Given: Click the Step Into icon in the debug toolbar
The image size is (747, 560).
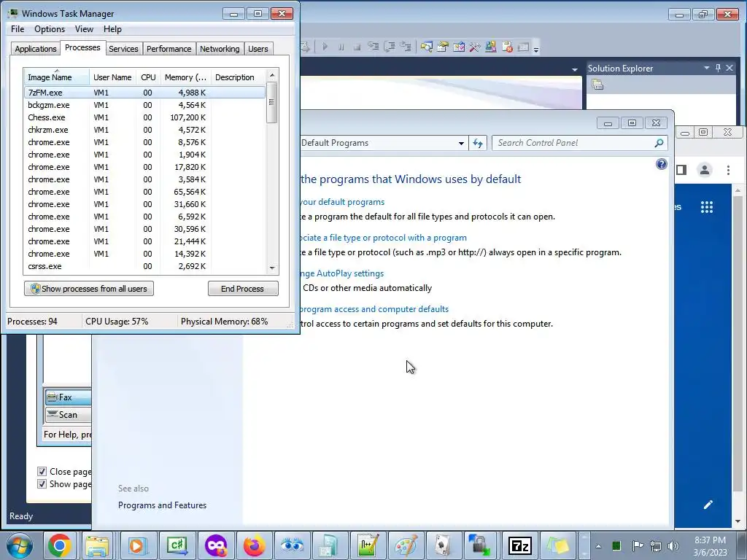Looking at the screenshot, I should coord(373,47).
